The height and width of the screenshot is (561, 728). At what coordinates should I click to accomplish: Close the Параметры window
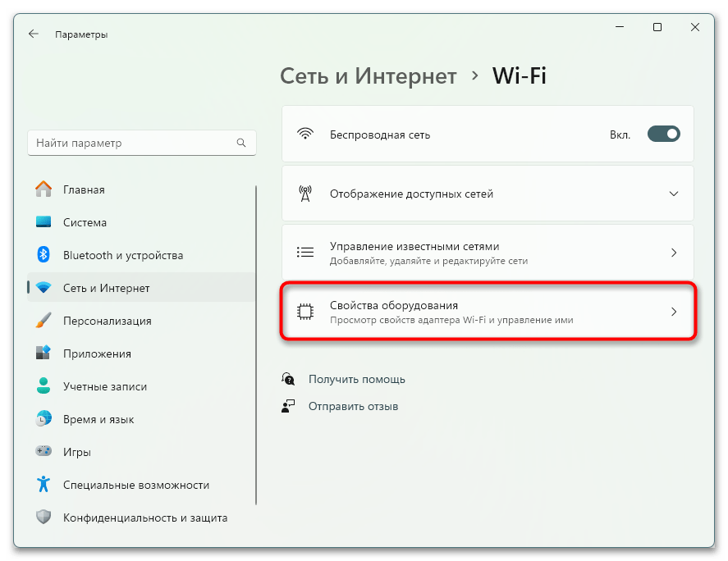(x=694, y=27)
